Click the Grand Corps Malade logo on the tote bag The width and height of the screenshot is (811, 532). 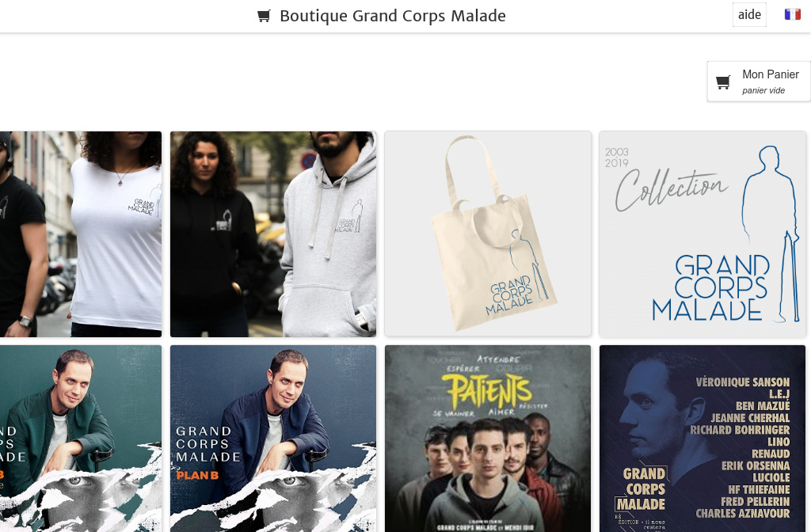click(x=511, y=296)
